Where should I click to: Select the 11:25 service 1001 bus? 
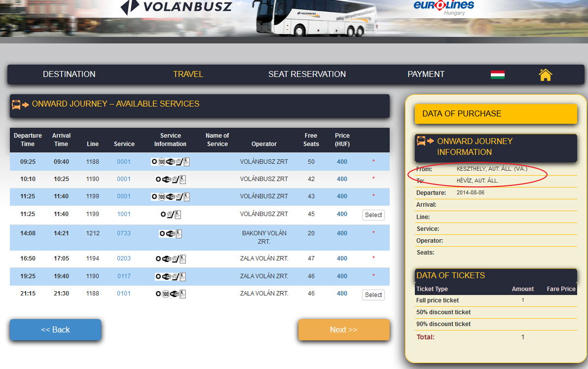coord(373,215)
